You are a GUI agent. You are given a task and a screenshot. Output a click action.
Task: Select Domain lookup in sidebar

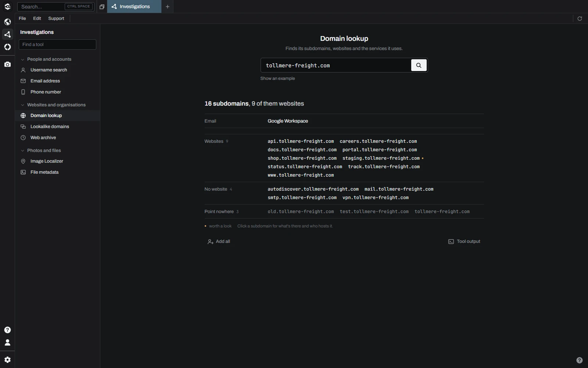(x=58, y=116)
